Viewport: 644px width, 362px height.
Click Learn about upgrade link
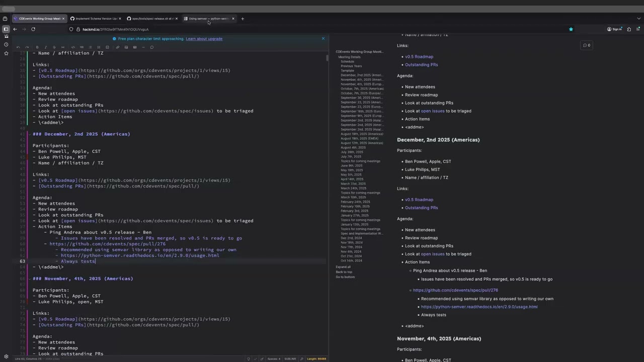pyautogui.click(x=204, y=39)
